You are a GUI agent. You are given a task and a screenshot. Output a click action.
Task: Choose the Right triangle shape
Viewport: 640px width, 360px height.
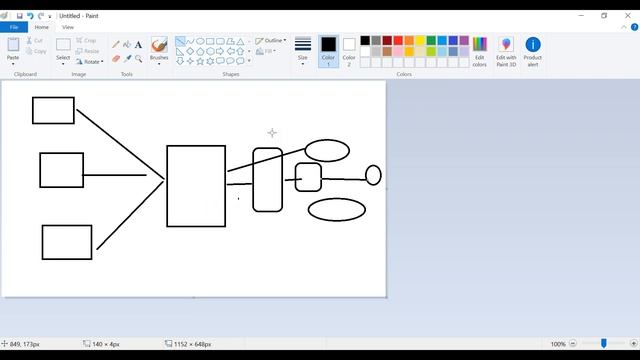pos(180,51)
